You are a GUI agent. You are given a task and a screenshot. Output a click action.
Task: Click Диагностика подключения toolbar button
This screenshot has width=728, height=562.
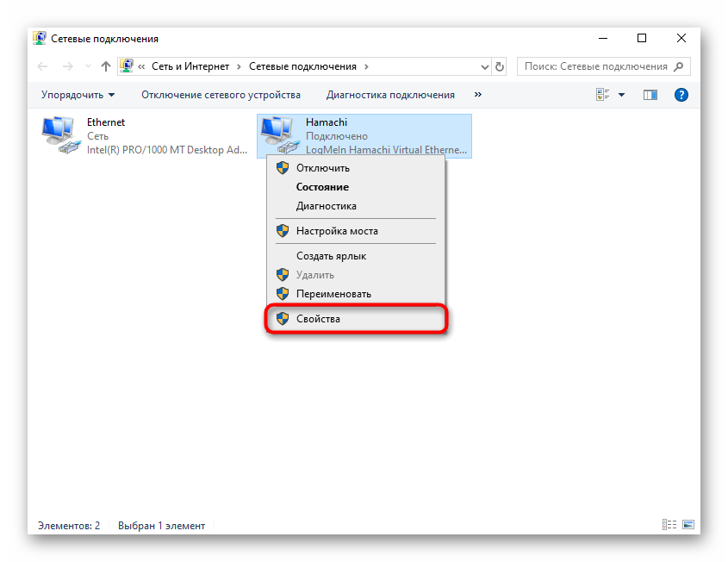390,95
